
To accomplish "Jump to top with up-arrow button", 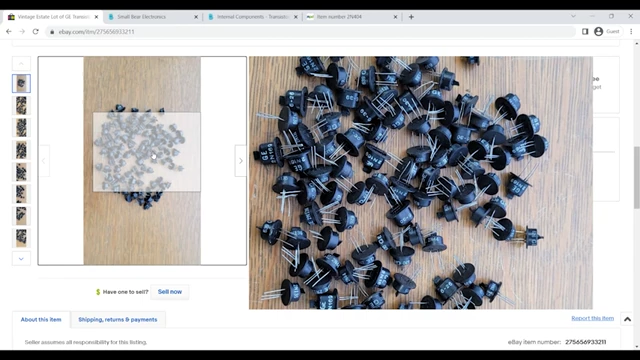I will pos(627,319).
